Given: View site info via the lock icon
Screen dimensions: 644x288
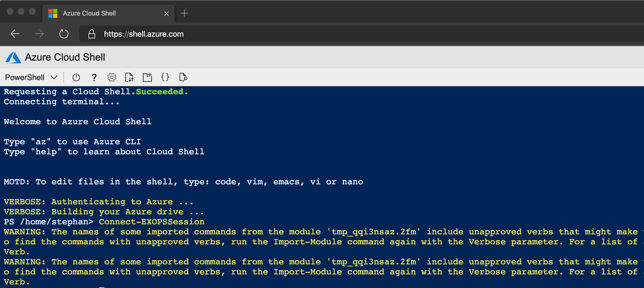Looking at the screenshot, I should click(x=92, y=34).
